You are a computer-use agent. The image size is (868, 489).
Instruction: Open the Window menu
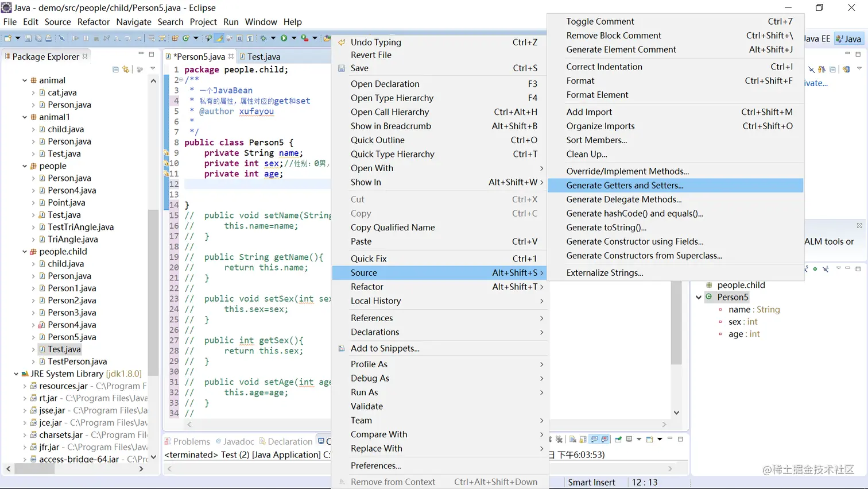click(261, 22)
